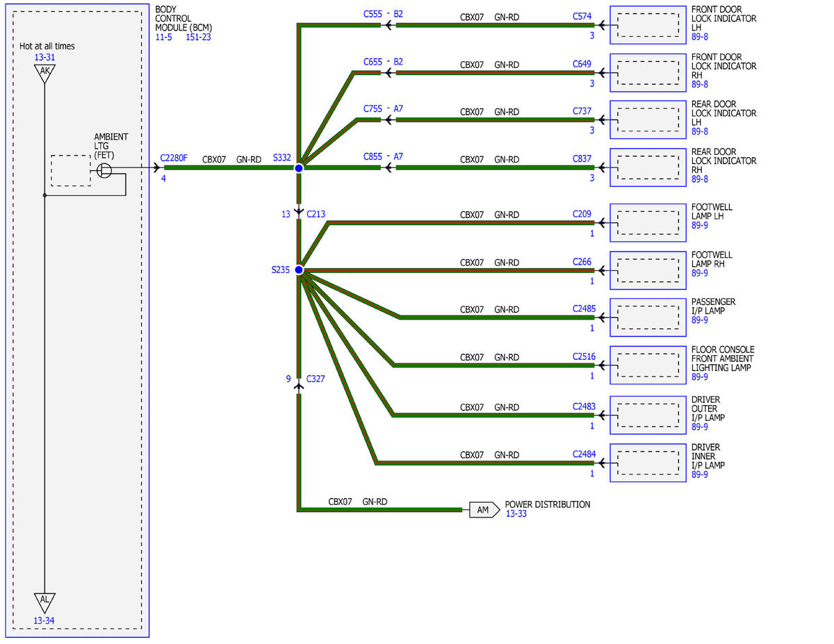
Task: Click connector label C327
Action: pyautogui.click(x=316, y=379)
